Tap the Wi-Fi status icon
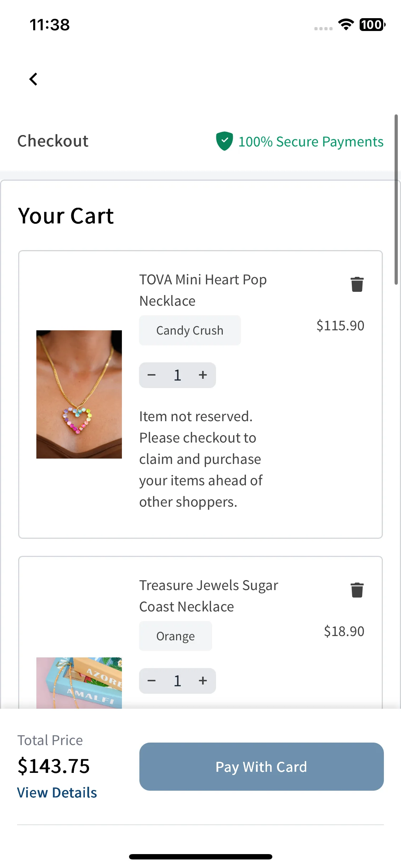The height and width of the screenshot is (868, 401). [x=346, y=25]
